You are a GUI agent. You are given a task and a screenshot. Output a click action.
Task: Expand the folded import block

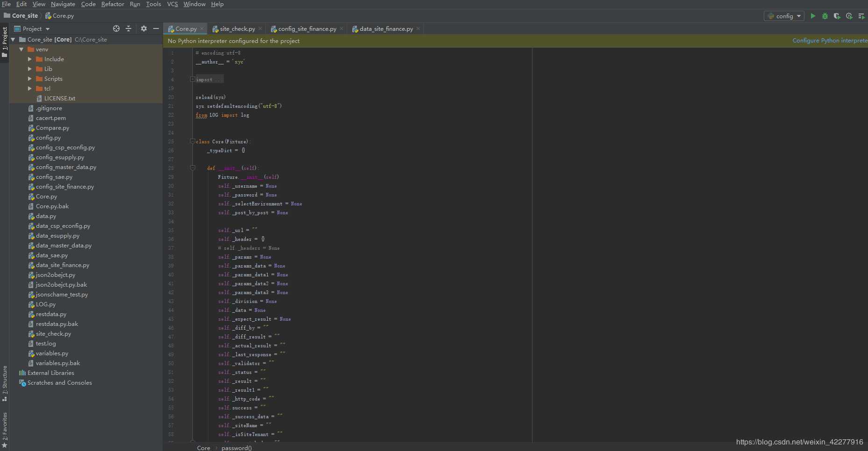tap(192, 79)
